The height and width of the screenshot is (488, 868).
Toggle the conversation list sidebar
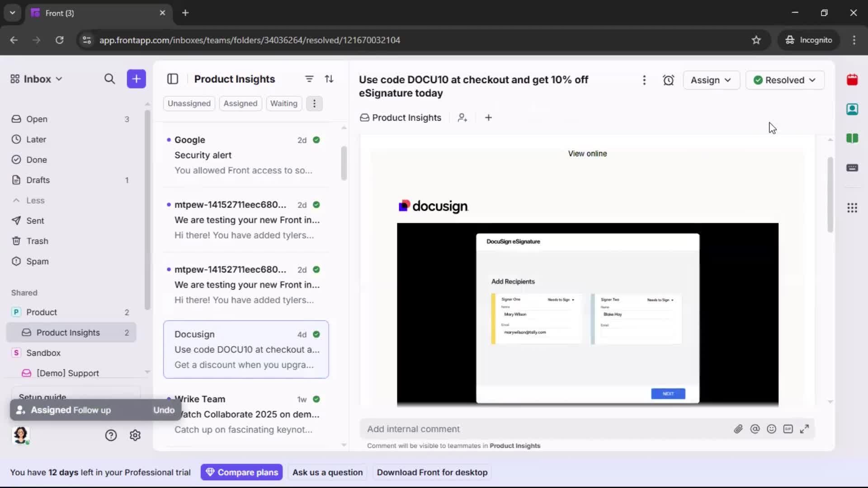[173, 79]
